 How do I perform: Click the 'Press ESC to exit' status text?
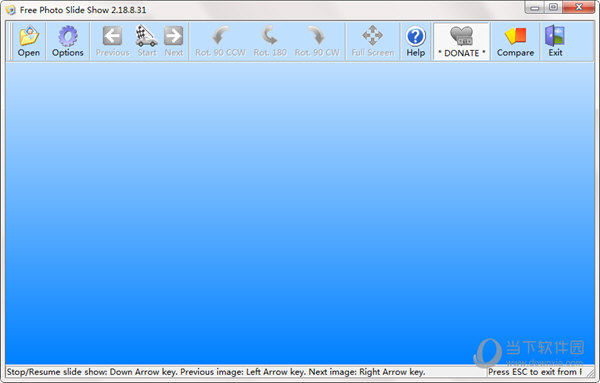tap(535, 372)
